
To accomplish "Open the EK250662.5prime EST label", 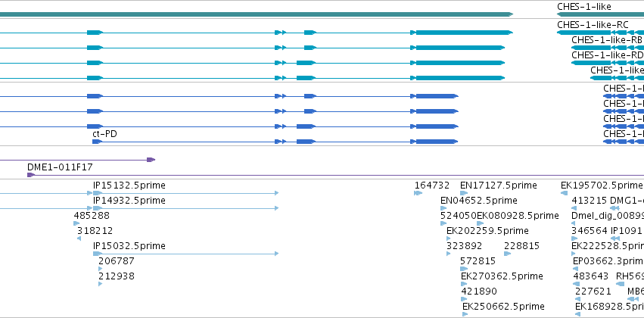I will [503, 307].
